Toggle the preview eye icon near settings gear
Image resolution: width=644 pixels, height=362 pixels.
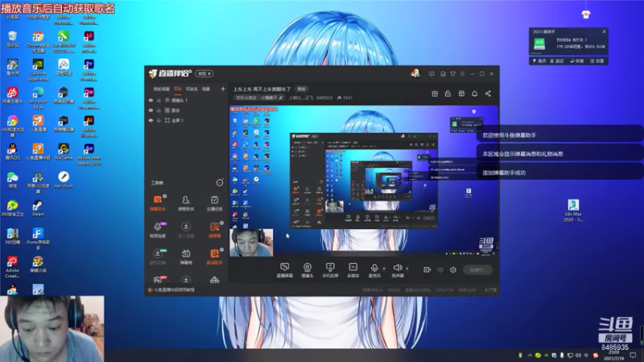440,269
